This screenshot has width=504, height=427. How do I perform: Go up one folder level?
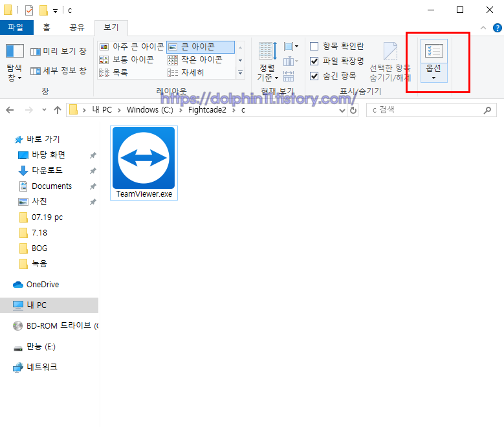[58, 110]
